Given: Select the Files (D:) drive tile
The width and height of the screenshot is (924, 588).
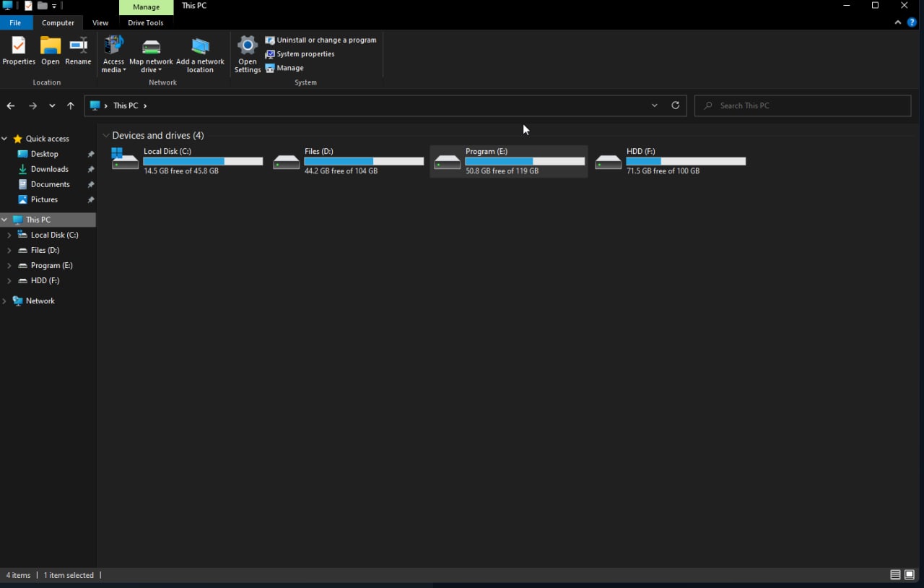Looking at the screenshot, I should (349, 161).
